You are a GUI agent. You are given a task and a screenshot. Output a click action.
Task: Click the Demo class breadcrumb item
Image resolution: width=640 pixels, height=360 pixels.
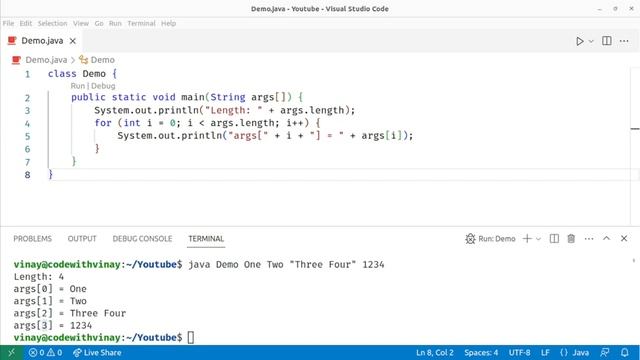[x=102, y=60]
